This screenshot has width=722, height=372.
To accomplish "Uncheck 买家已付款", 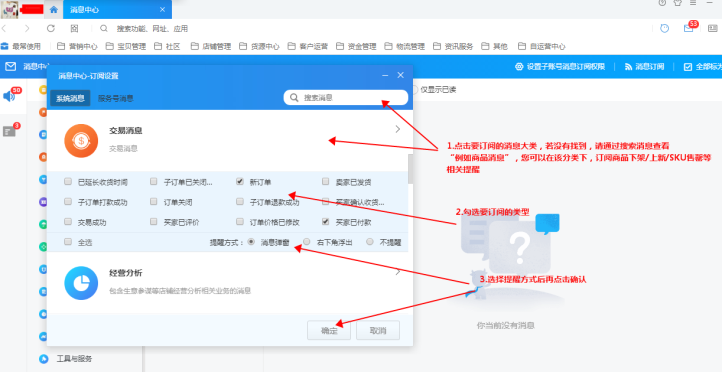I will click(326, 222).
